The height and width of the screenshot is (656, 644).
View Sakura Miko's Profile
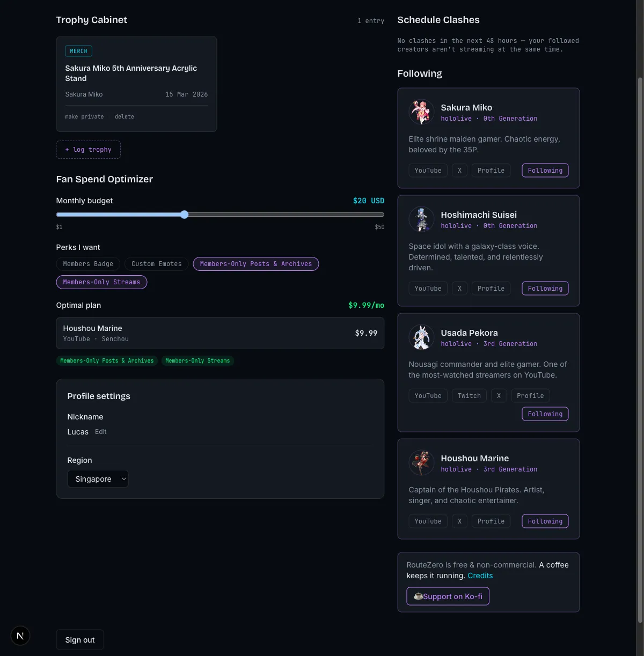[x=491, y=171]
